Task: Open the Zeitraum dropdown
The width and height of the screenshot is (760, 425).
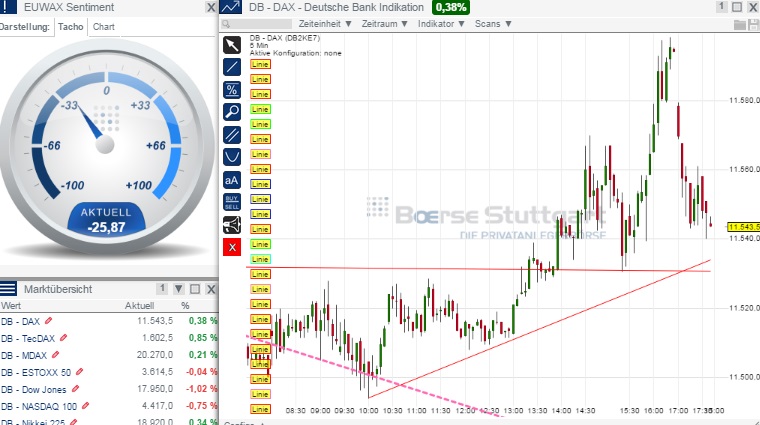Action: coord(384,24)
